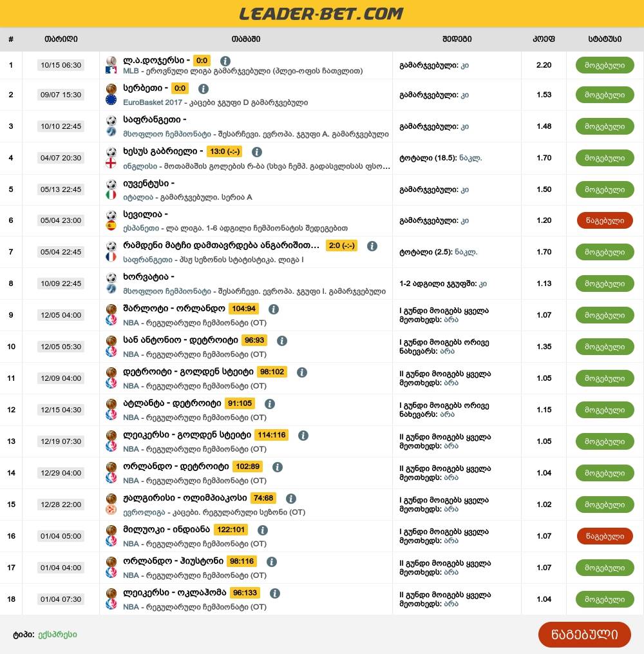This screenshot has width=644, height=654.
Task: Click team name ორლანდო - ჰიუსტონი
Action: 173,561
